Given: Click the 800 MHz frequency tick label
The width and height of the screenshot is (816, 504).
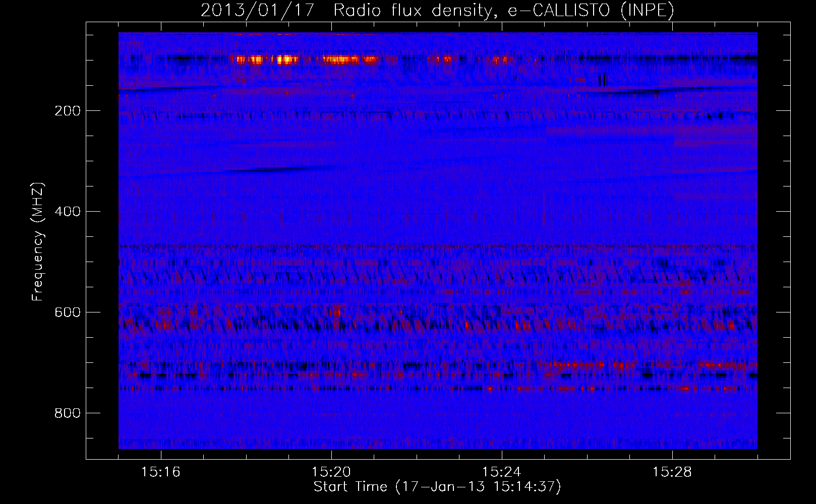Looking at the screenshot, I should point(68,413).
